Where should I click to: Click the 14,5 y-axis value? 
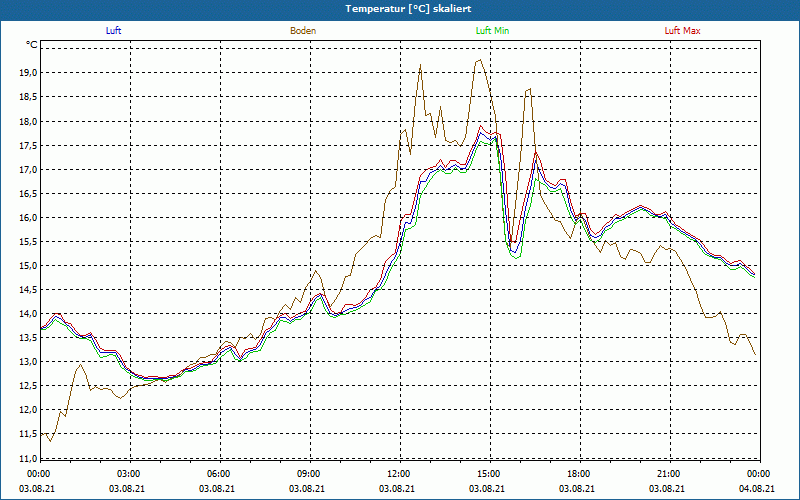point(29,290)
